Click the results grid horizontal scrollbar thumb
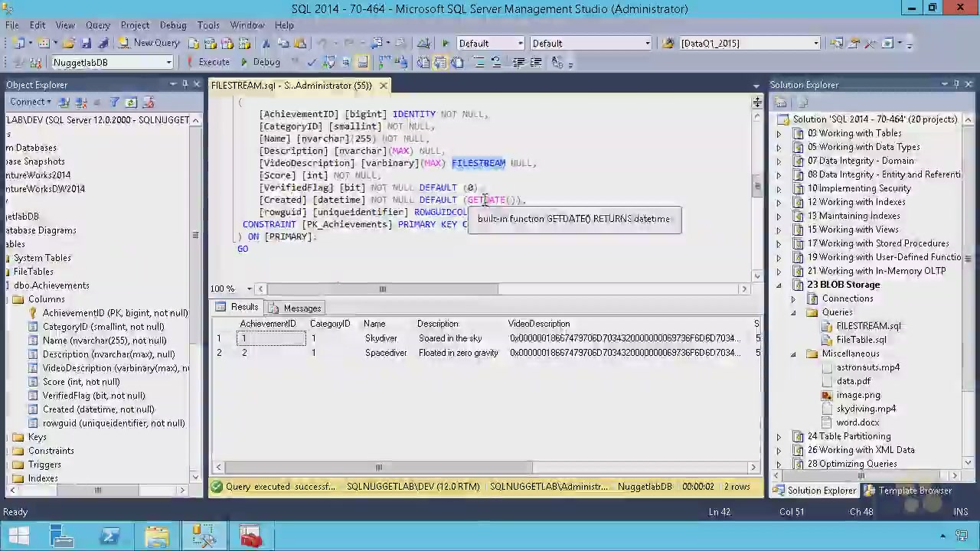 pyautogui.click(x=378, y=467)
